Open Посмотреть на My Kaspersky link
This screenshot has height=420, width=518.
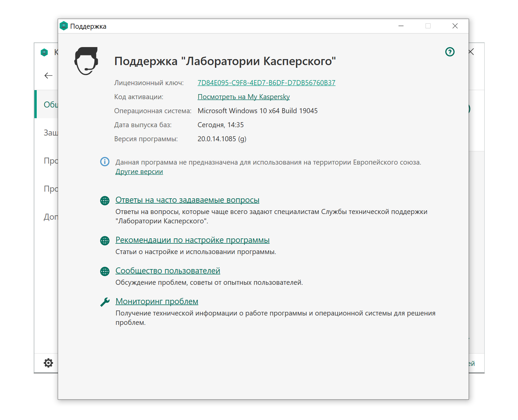[244, 97]
